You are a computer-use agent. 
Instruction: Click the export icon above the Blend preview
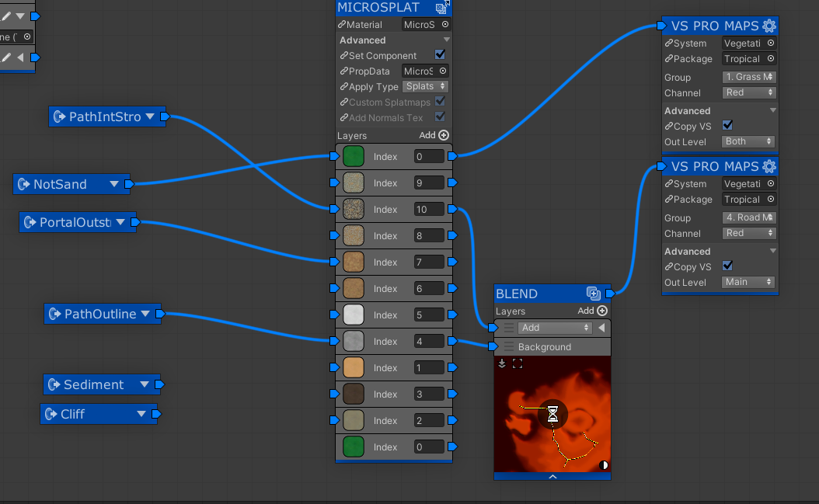click(502, 363)
